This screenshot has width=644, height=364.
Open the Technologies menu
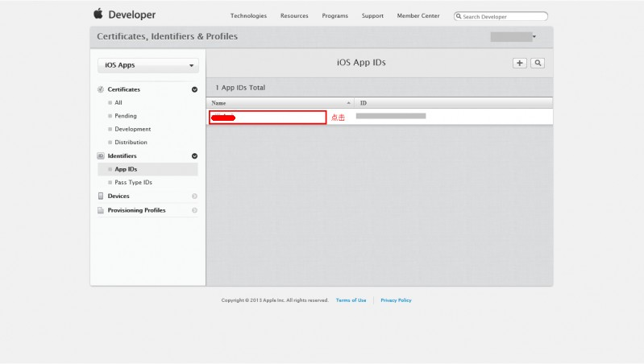248,15
